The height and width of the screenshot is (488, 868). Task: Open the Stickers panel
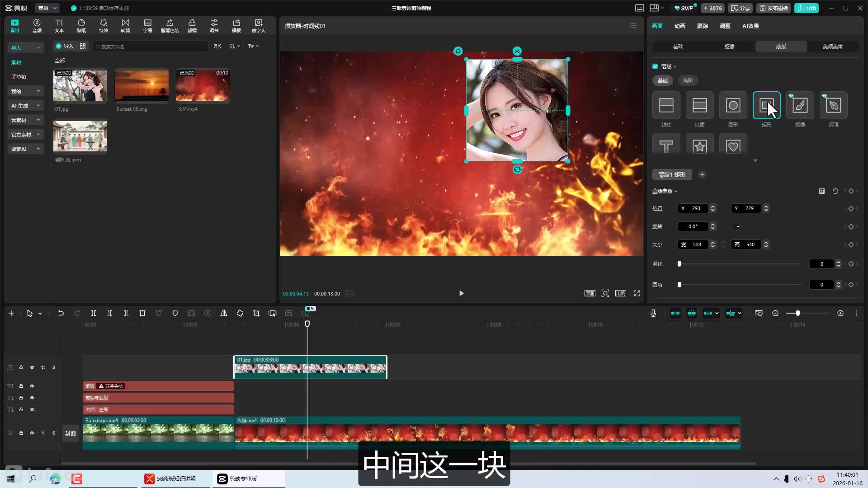81,26
